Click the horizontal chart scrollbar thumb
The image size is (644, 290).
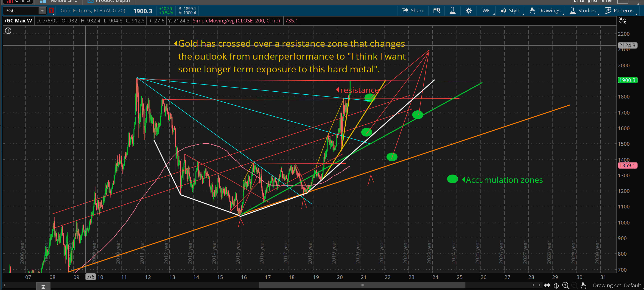point(362,285)
